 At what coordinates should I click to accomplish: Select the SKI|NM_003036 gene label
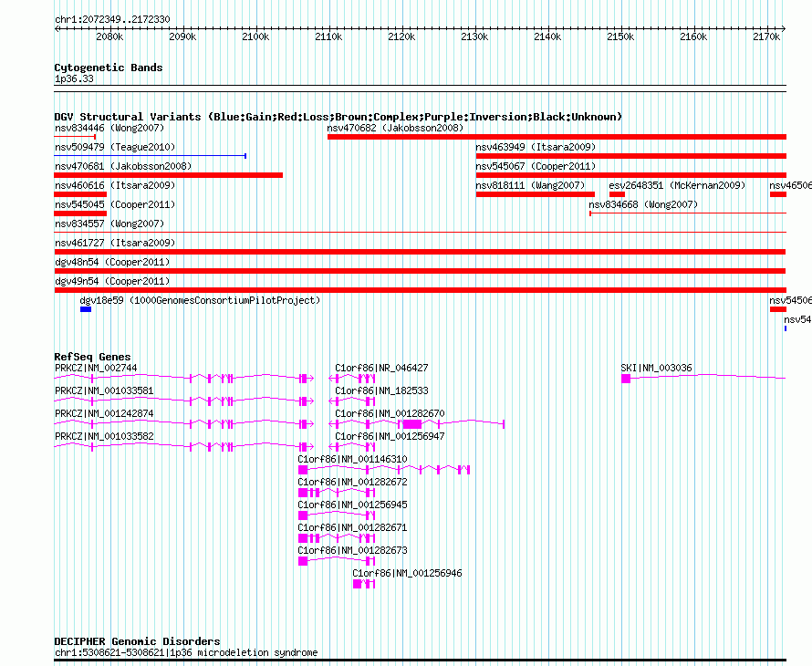tap(656, 369)
